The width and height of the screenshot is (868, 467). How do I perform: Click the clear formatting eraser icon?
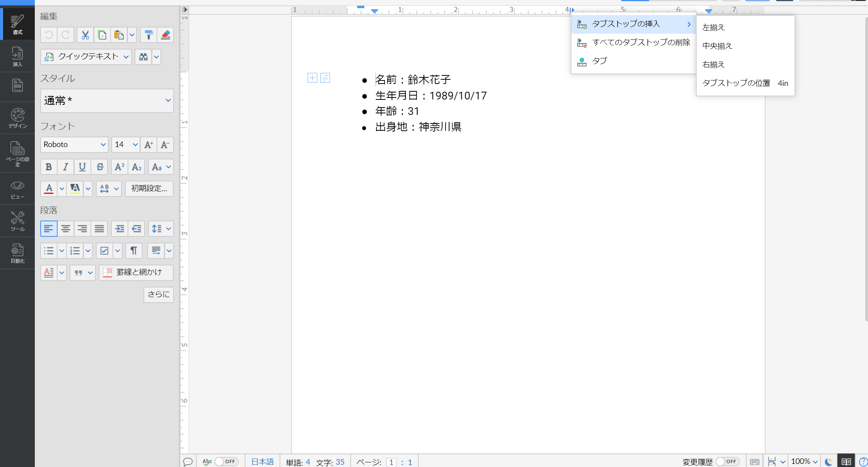coord(165,35)
